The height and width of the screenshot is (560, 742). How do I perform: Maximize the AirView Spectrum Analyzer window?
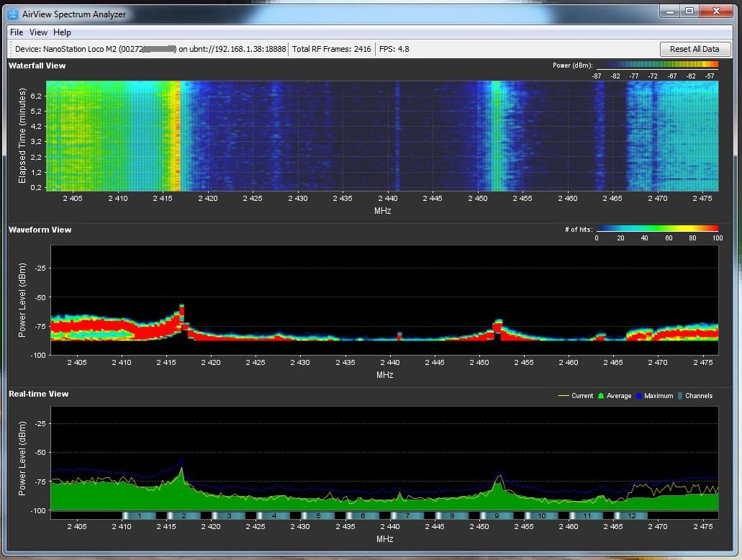coord(689,11)
